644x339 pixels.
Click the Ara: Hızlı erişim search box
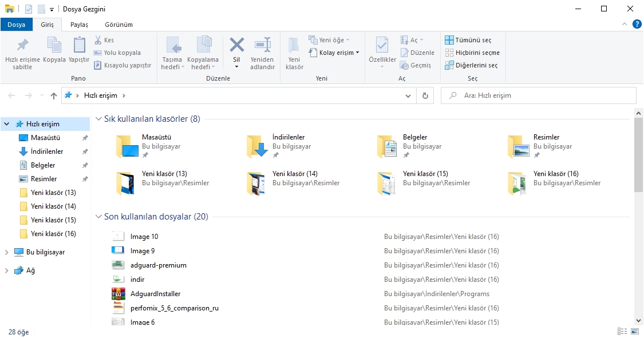click(x=539, y=95)
